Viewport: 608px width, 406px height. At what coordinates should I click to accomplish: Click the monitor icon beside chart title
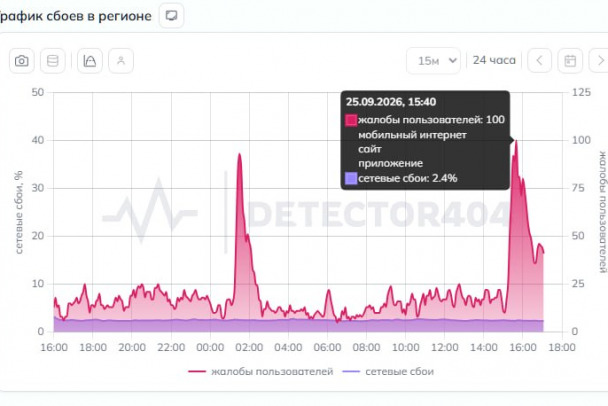171,16
